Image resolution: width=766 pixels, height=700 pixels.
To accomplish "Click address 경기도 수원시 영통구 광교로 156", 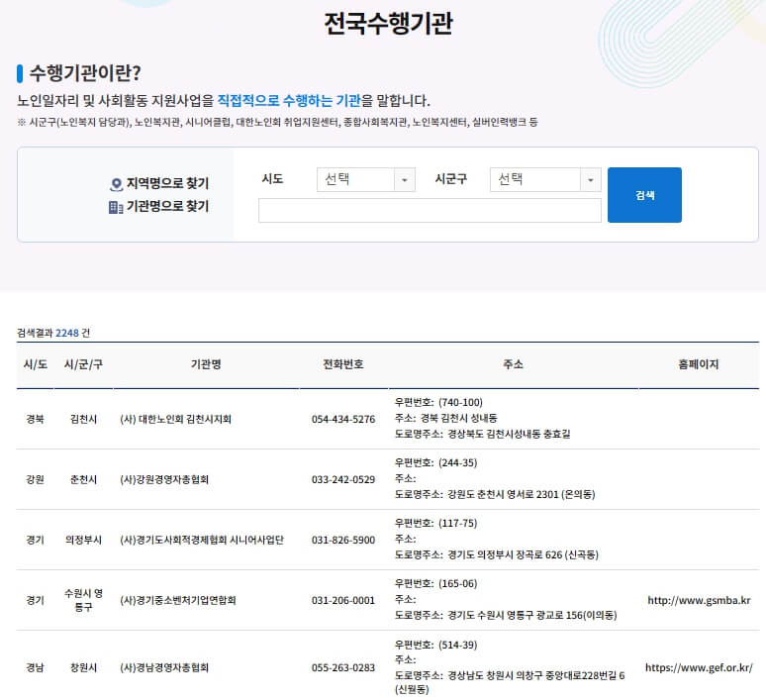I will pyautogui.click(x=532, y=615).
